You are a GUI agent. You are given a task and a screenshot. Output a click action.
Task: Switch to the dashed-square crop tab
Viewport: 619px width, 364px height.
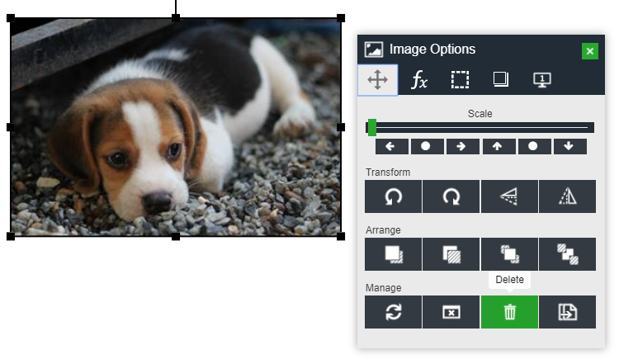(460, 80)
